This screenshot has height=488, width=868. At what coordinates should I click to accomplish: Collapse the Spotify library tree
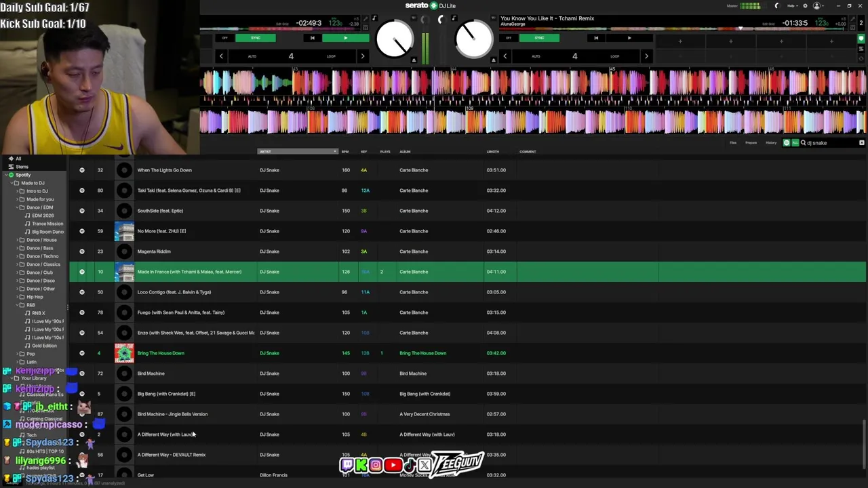5,175
